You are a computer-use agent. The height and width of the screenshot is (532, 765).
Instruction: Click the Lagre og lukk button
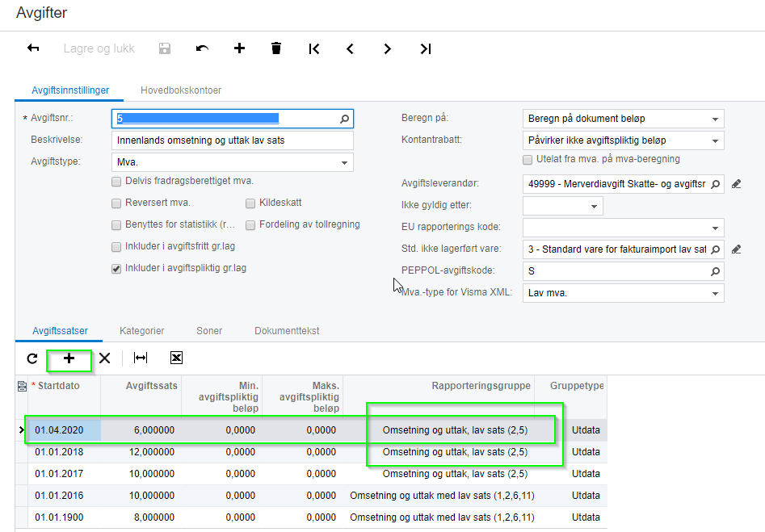(99, 48)
